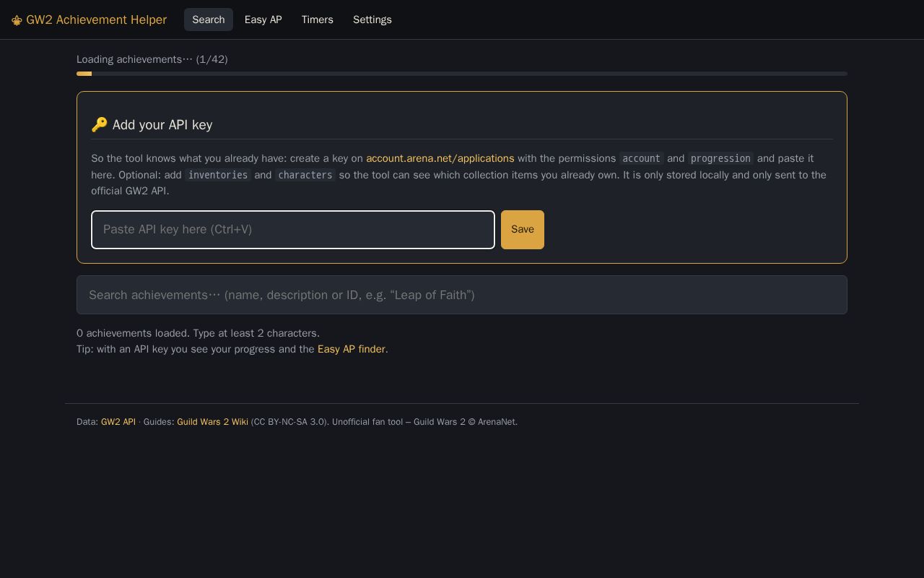Follow the Easy AP finder link
The image size is (924, 578).
coord(352,349)
